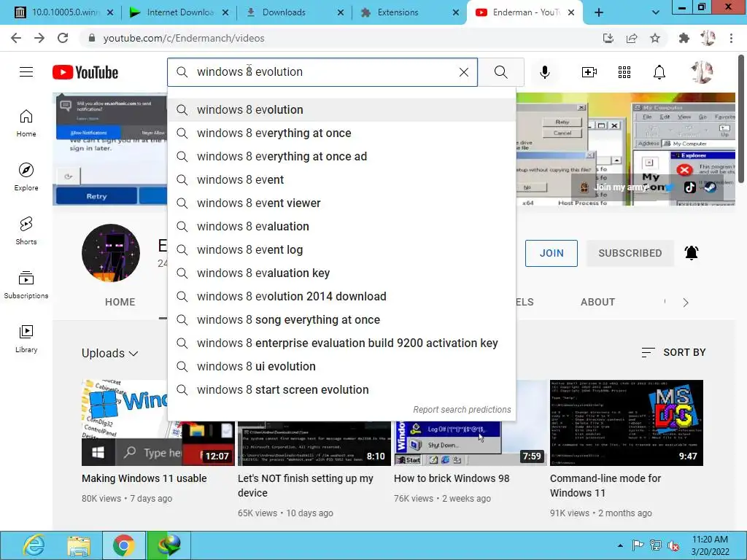747x560 pixels.
Task: Go to Home in sidebar
Action: point(26,123)
